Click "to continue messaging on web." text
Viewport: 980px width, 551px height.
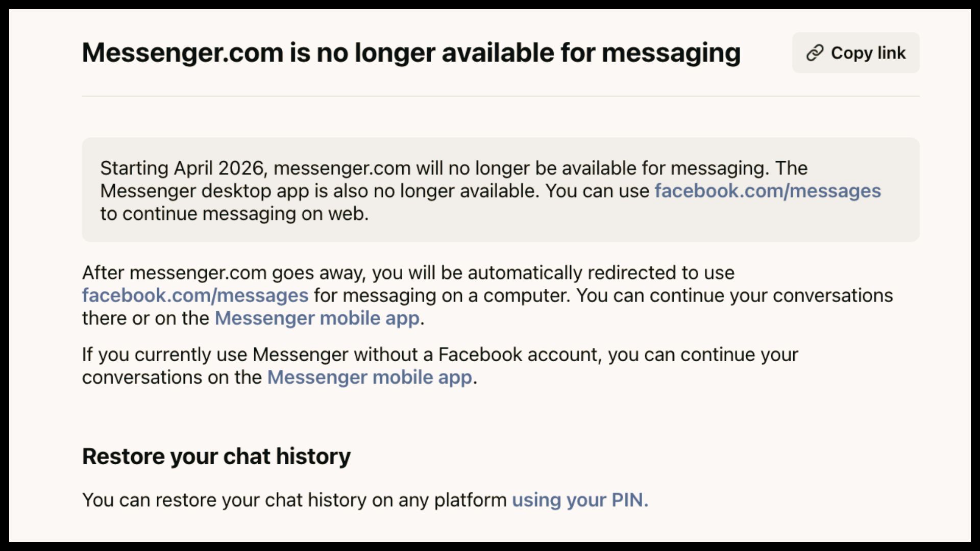(234, 214)
